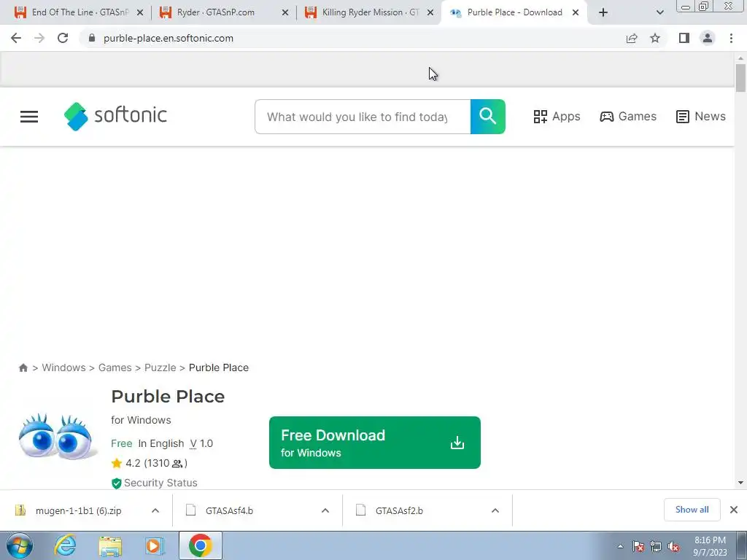Open the Games section
Viewport: 747px width, 560px height.
628,117
